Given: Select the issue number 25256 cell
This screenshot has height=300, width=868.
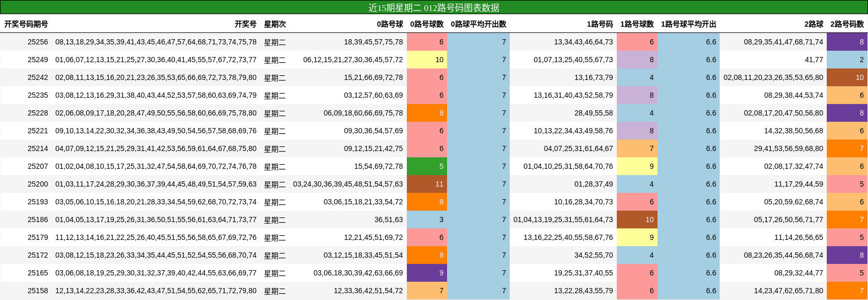Looking at the screenshot, I should click(38, 42).
